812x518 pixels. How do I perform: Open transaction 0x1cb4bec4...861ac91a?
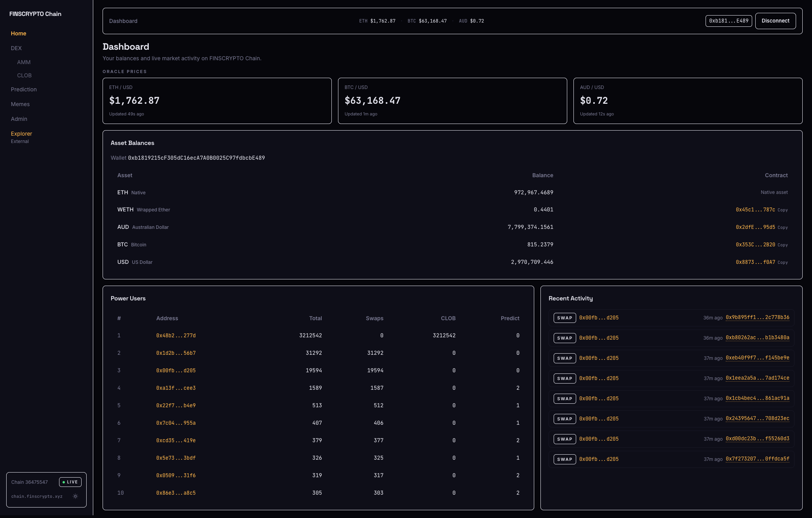(x=758, y=398)
